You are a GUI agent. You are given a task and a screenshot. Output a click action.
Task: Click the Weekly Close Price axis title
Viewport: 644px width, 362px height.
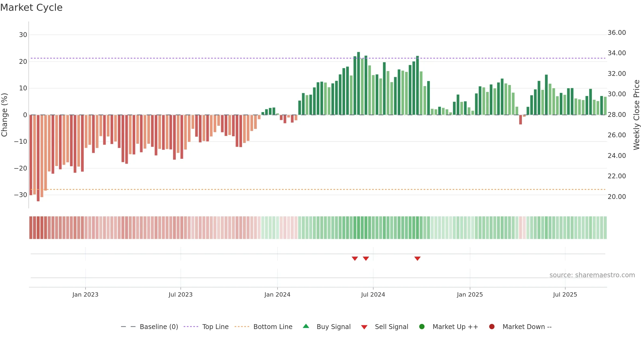coord(636,115)
